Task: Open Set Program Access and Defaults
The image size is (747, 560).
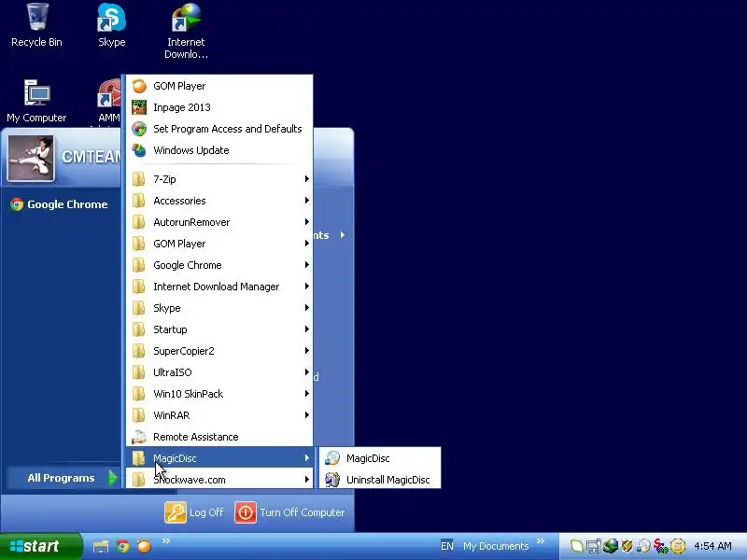Action: [x=219, y=129]
